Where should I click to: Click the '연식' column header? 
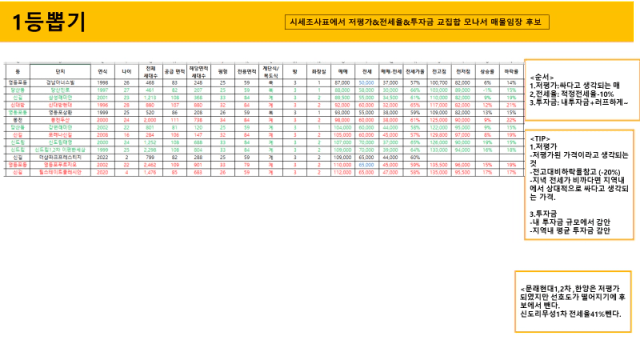(102, 71)
